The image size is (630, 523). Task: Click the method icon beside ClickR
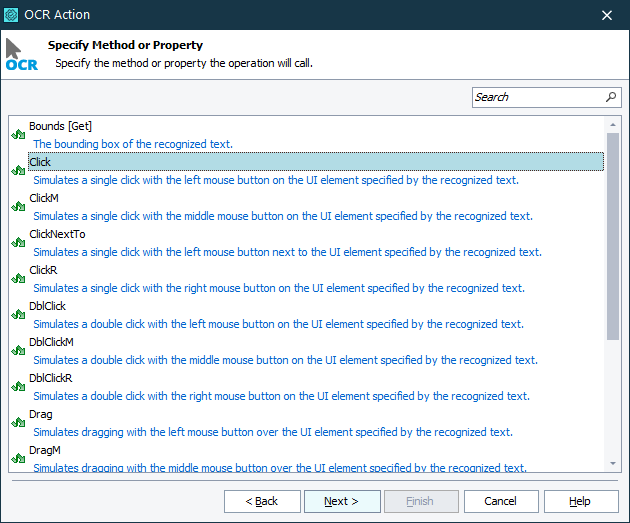click(18, 279)
